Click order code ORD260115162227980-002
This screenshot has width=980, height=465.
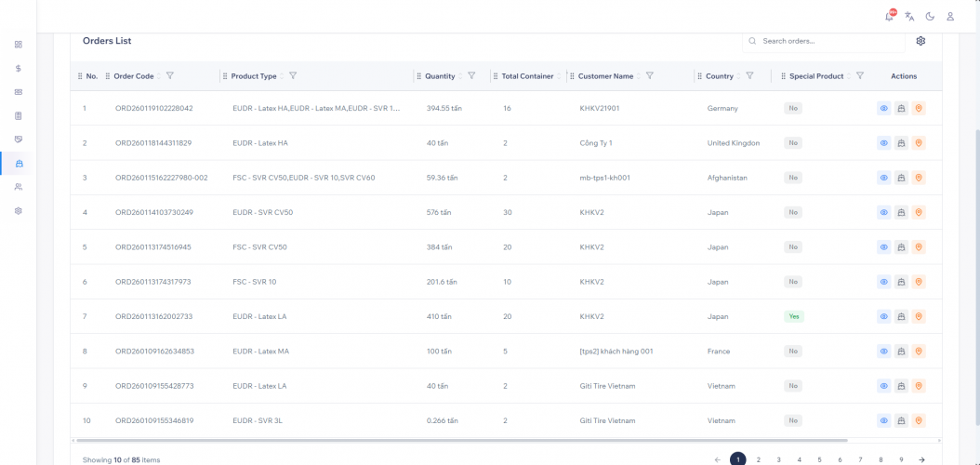click(x=161, y=178)
